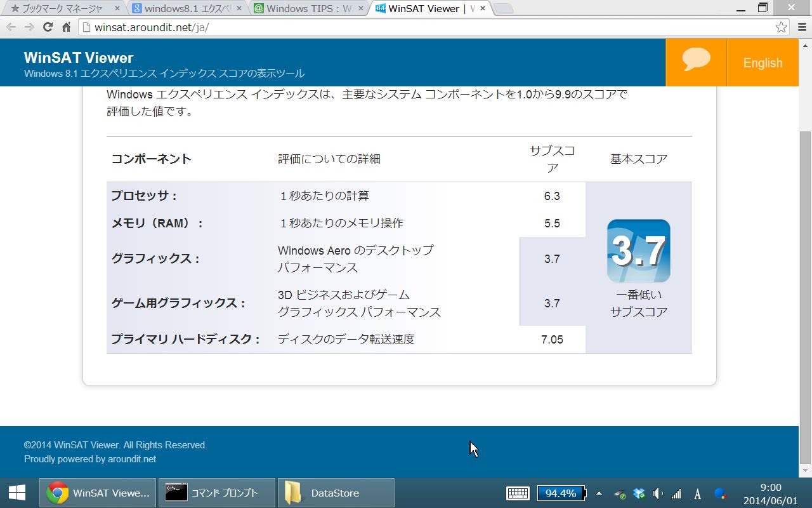Click the 評価についての詳細 column header
This screenshot has width=812, height=508.
(329, 159)
